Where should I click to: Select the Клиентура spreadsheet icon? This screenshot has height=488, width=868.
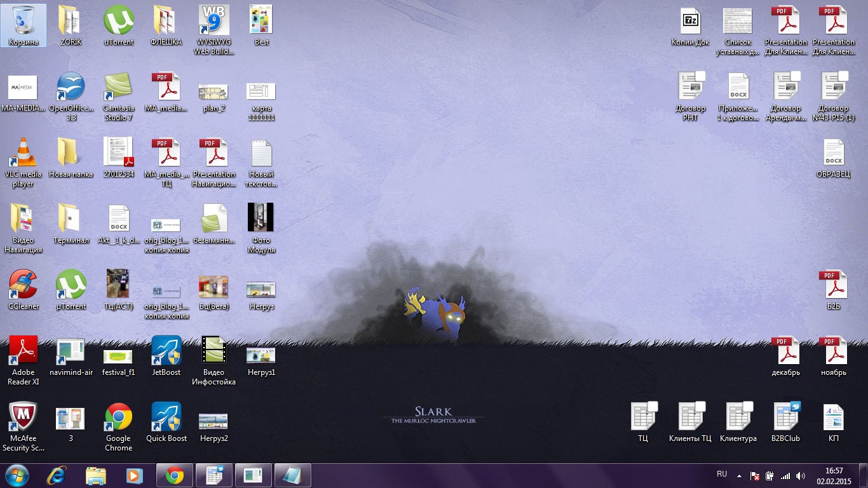pos(738,423)
